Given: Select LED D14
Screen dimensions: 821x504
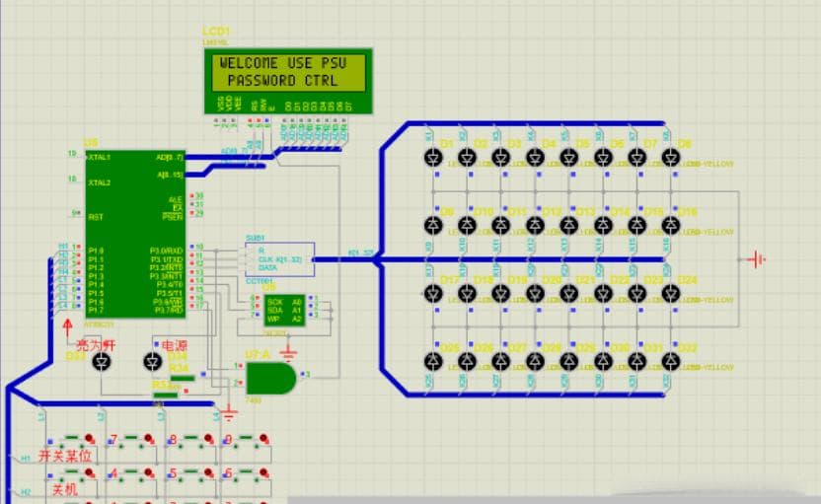Looking at the screenshot, I should tap(603, 225).
